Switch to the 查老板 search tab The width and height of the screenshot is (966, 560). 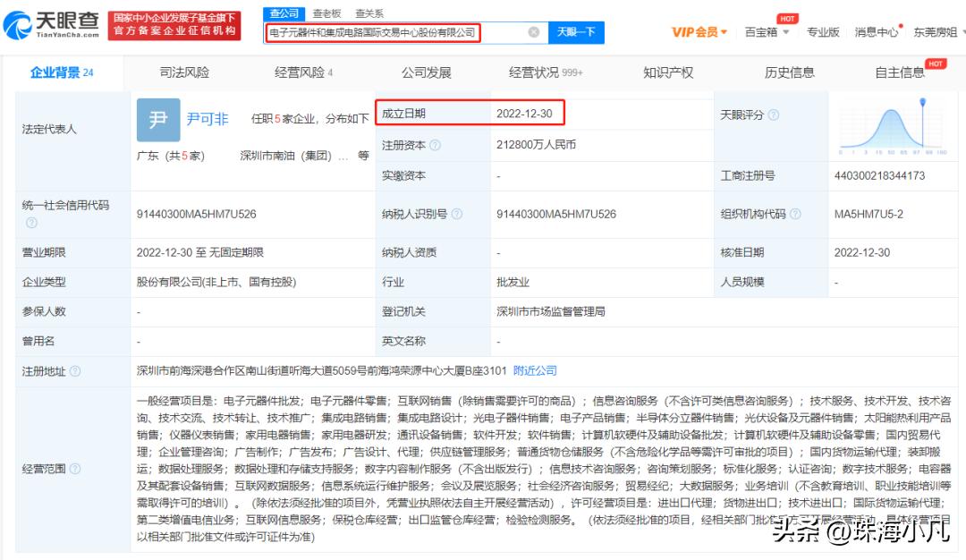point(327,13)
